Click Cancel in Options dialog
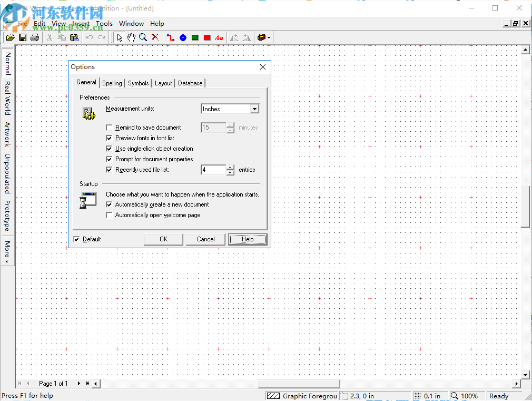This screenshot has width=532, height=401. coord(205,239)
